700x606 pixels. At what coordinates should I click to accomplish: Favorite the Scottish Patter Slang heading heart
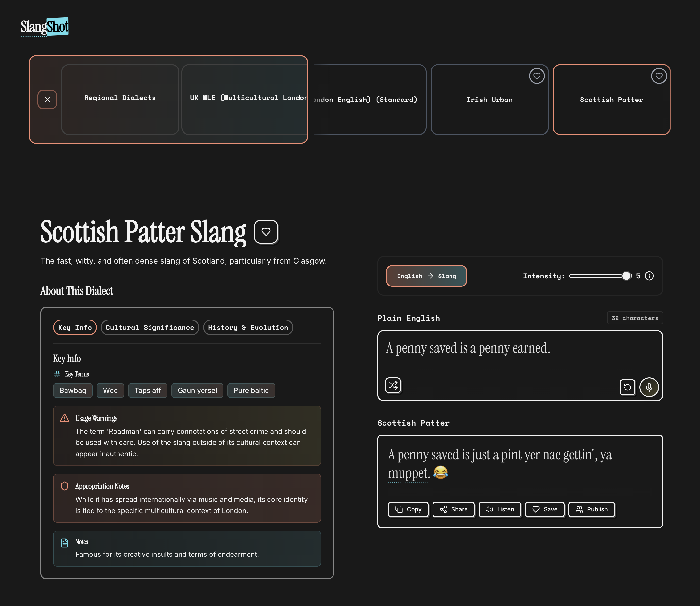coord(266,232)
